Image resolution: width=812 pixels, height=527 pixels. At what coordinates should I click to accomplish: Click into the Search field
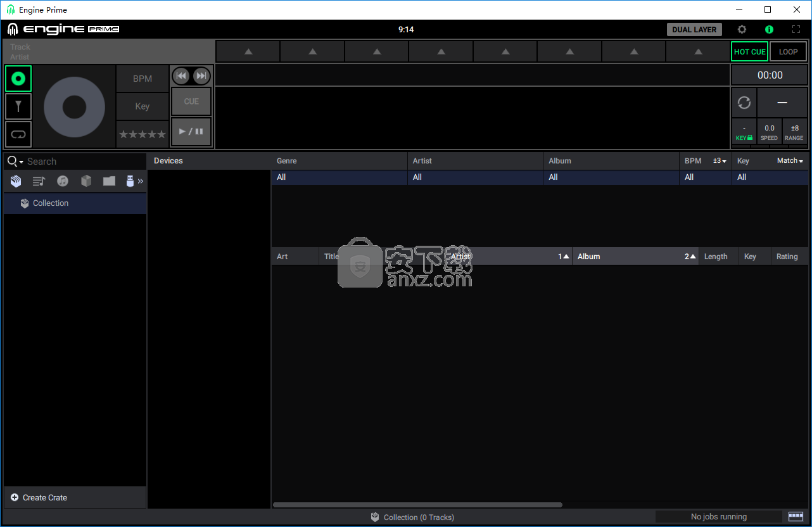pos(86,162)
